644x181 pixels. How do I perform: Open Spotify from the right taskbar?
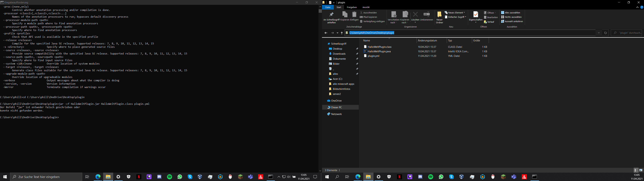coord(431,177)
